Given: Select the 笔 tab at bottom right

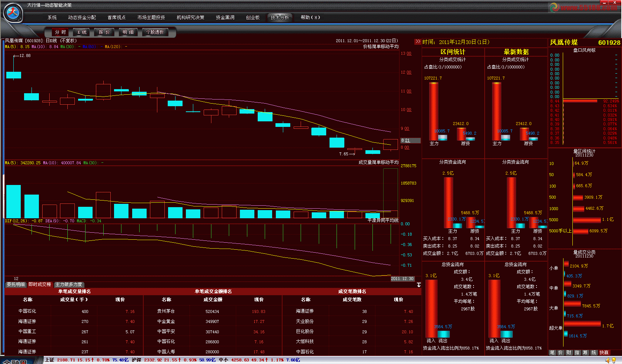Looking at the screenshot, I should pos(552,353).
